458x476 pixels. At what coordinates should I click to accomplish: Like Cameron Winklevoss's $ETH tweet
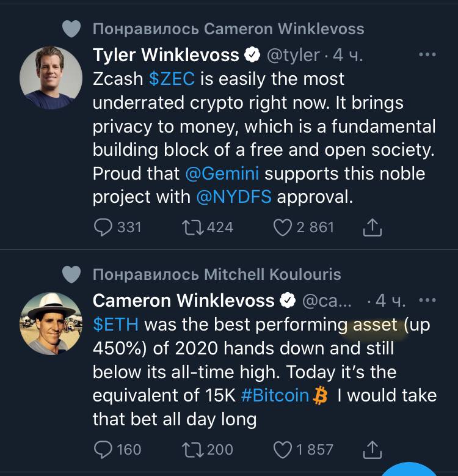(282, 450)
